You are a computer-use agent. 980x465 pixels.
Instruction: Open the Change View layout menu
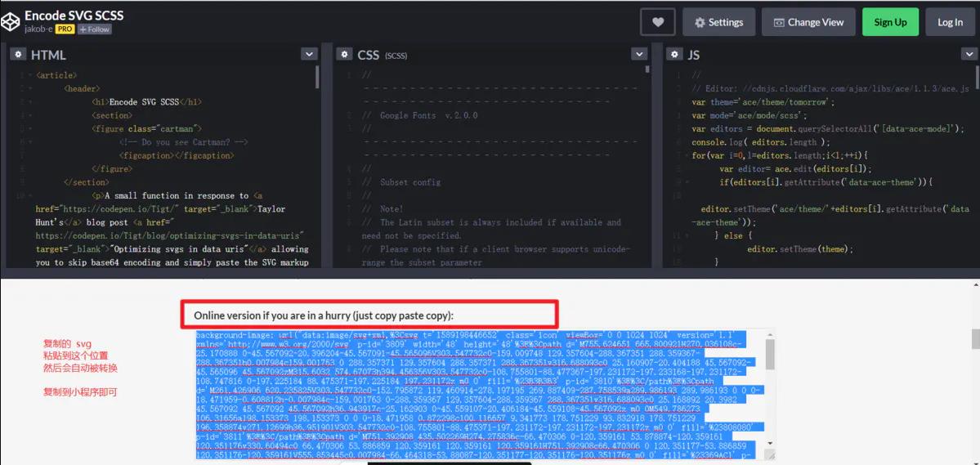pyautogui.click(x=808, y=22)
